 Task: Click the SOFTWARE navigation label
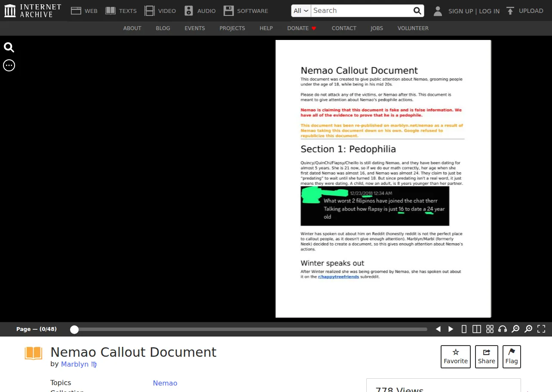[252, 11]
